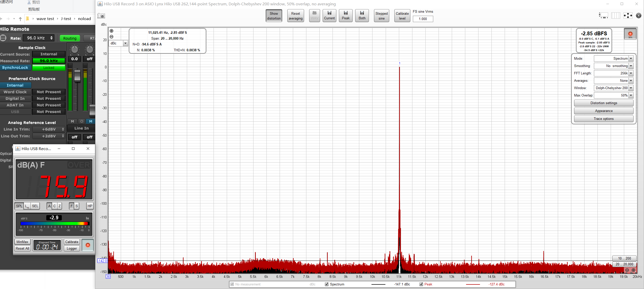Click the Explorer back arrow
The height and width of the screenshot is (289, 644).
[x=1, y=19]
